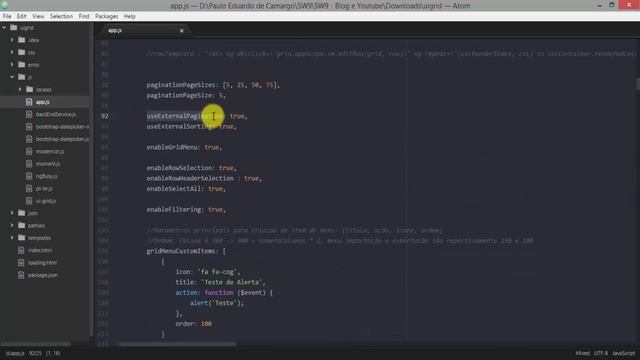Close the app.js tab
This screenshot has height=360, width=640.
pos(182,31)
